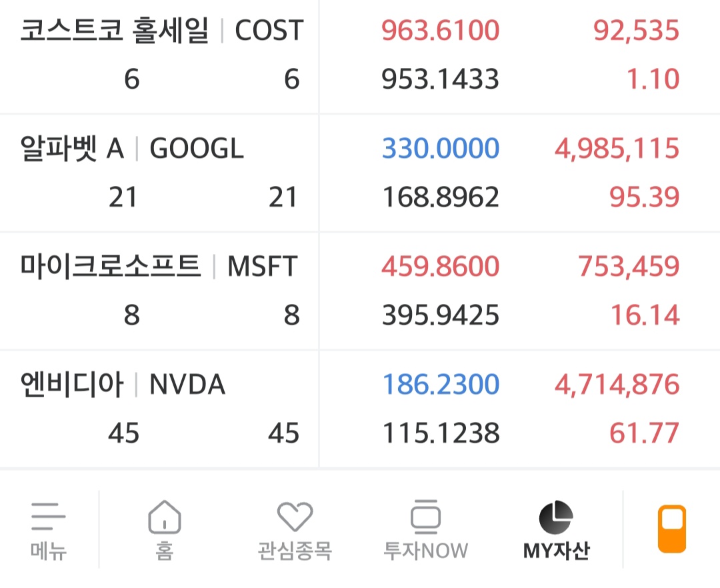The height and width of the screenshot is (588, 720).
Task: Click the current price 186.2300
Action: coord(441,385)
